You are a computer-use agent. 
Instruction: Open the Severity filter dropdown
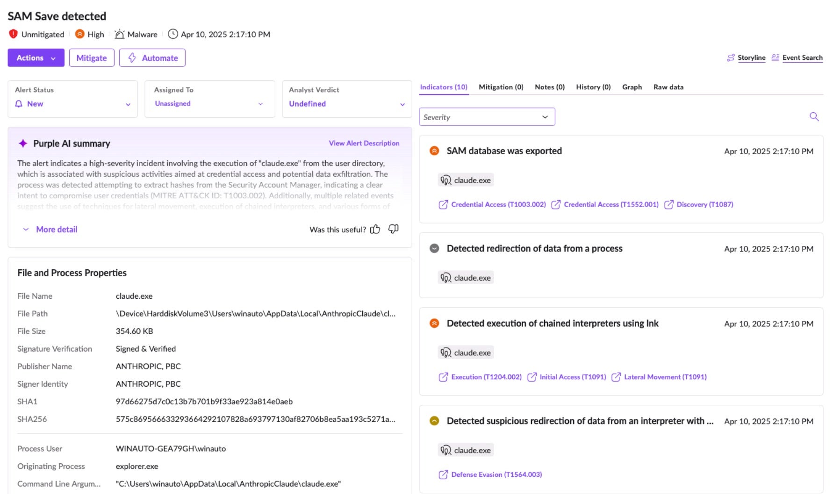coord(487,117)
